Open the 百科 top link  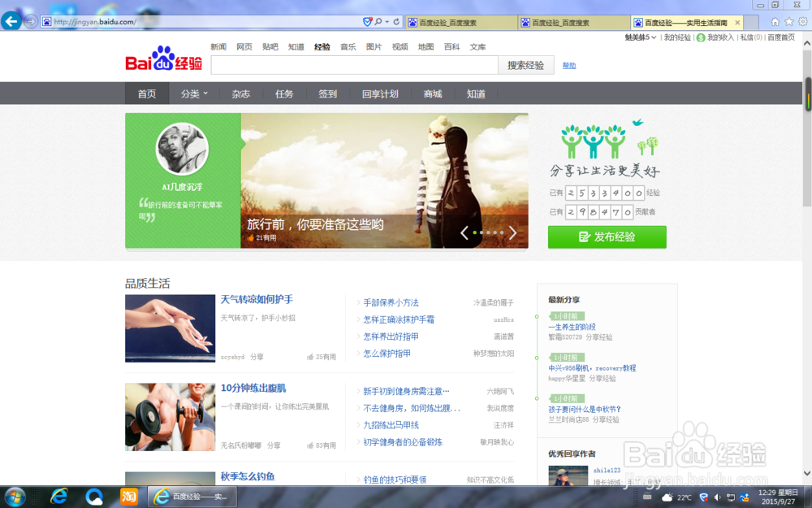pos(452,46)
